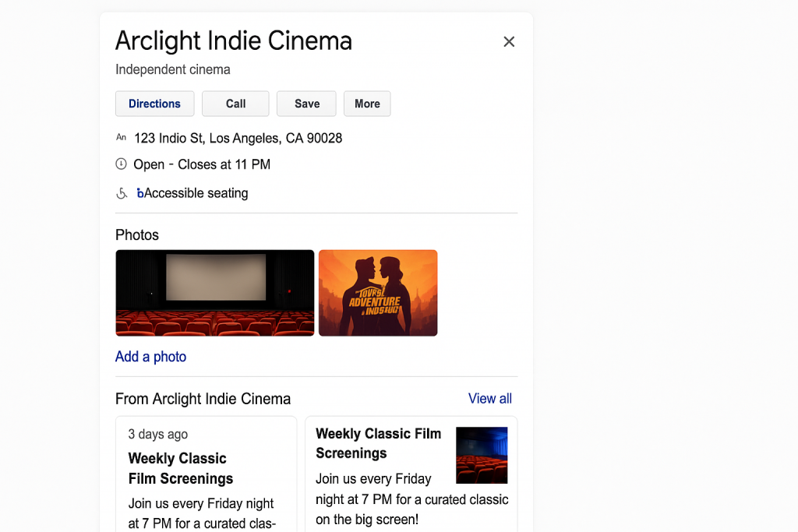Click the wheelchair accessibility icon
Screen dimensions: 798x532
(x=122, y=193)
